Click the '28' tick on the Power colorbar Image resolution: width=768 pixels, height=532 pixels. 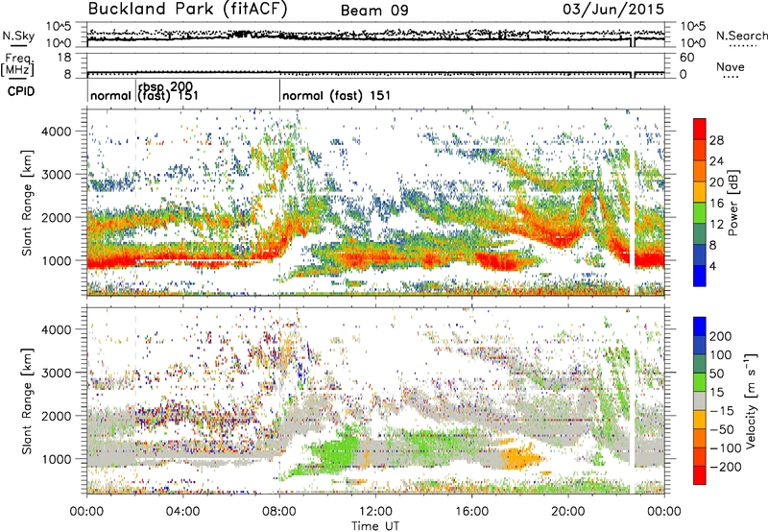(716, 140)
